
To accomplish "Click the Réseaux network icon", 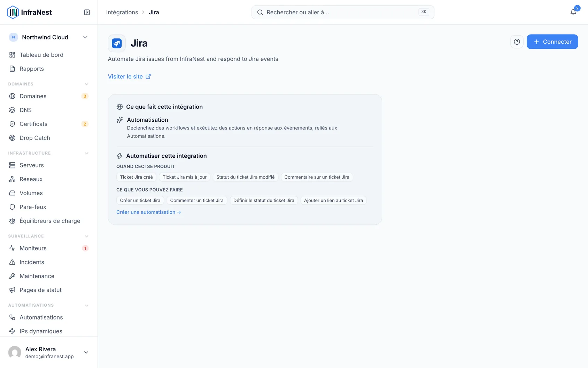I will [12, 179].
